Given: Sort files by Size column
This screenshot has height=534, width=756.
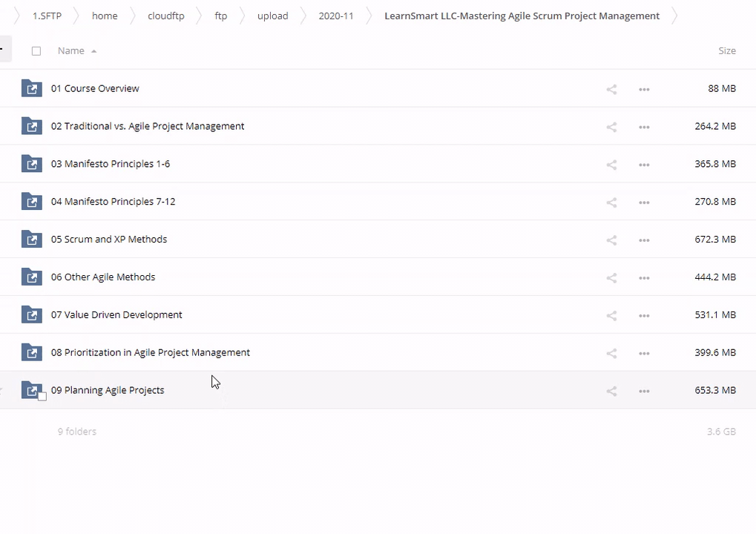Looking at the screenshot, I should pyautogui.click(x=726, y=51).
